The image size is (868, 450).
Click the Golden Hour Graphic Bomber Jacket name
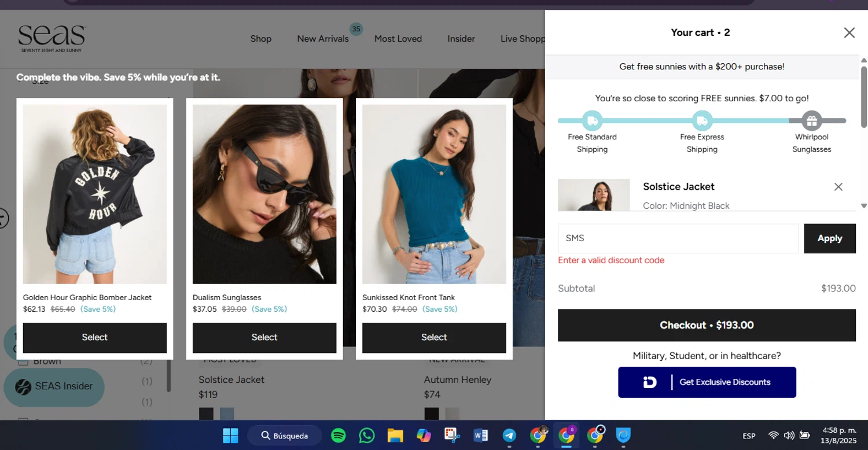click(x=87, y=297)
